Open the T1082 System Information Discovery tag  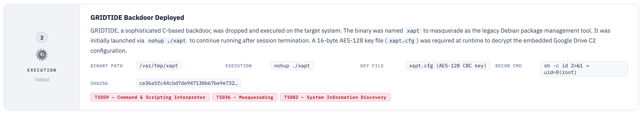pyautogui.click(x=335, y=97)
